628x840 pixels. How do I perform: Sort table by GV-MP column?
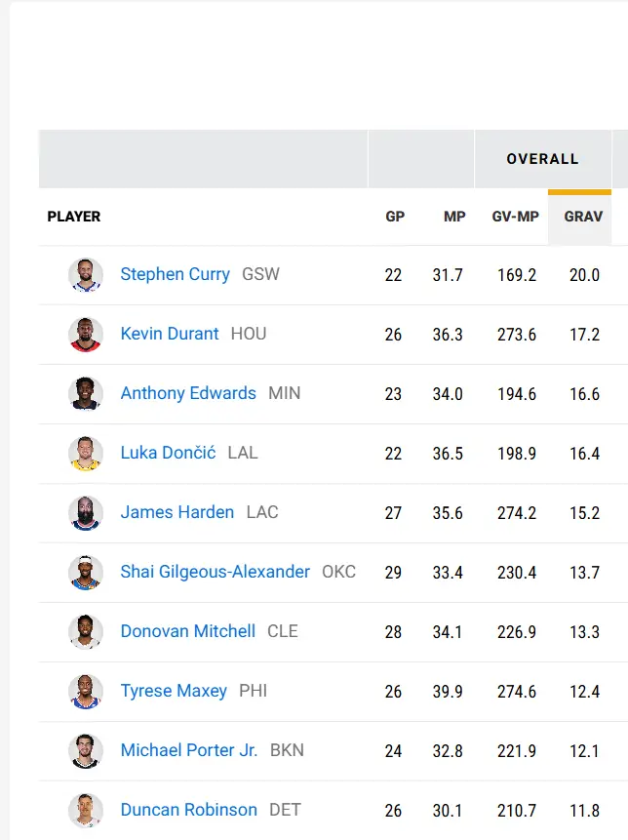point(515,217)
